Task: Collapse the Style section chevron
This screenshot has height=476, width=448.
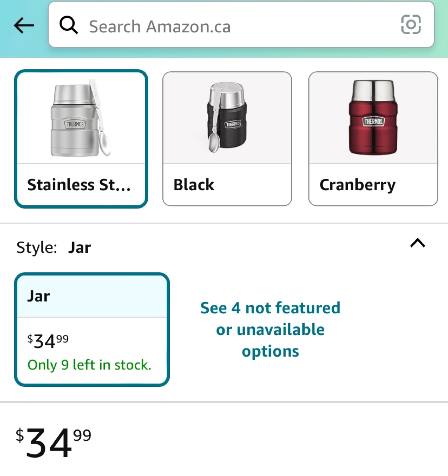Action: pos(417,243)
